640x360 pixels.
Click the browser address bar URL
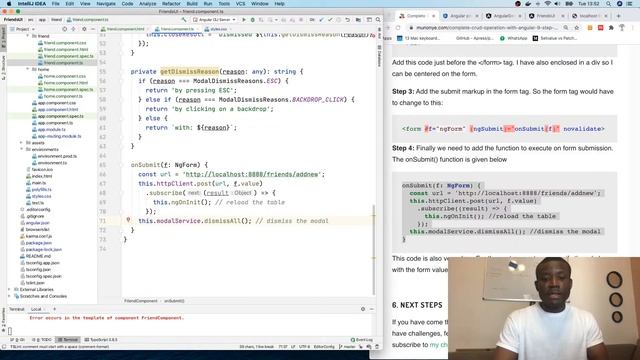486,28
